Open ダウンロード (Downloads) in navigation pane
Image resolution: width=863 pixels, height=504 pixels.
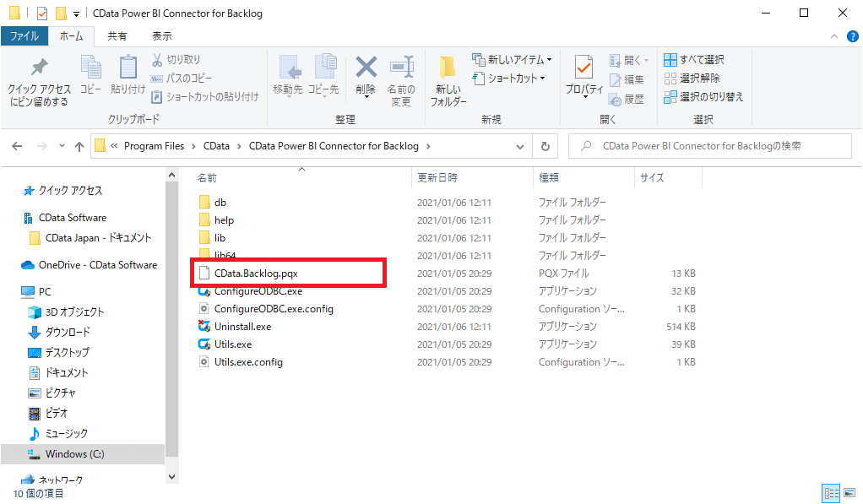point(68,333)
